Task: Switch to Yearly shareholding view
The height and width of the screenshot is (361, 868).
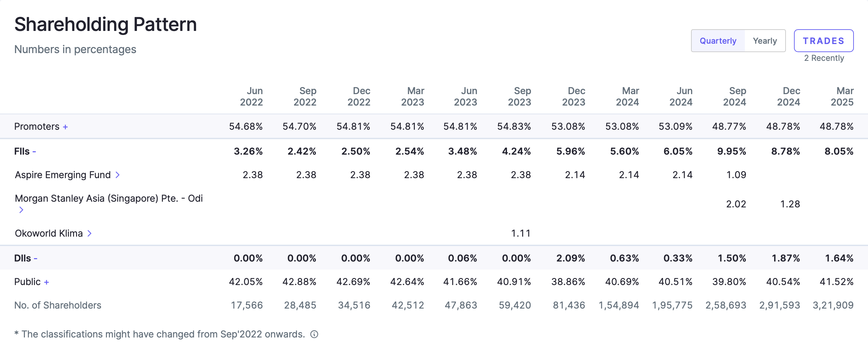Action: click(x=765, y=41)
